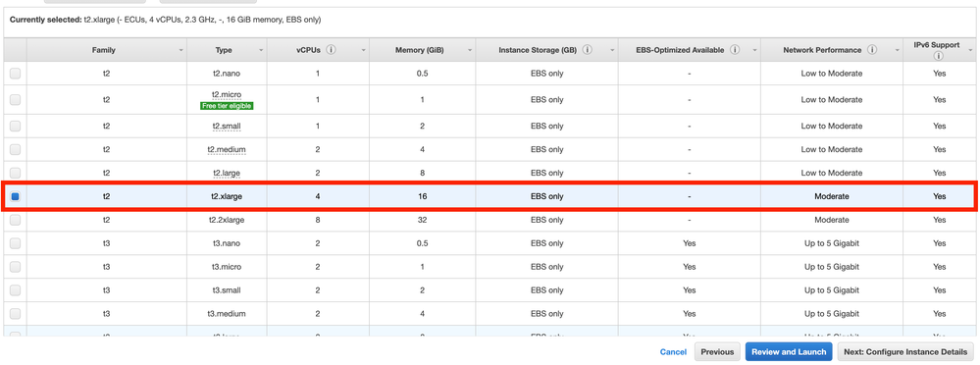Check the t2.micro row checkbox
Viewport: 980px width, 365px height.
15,99
